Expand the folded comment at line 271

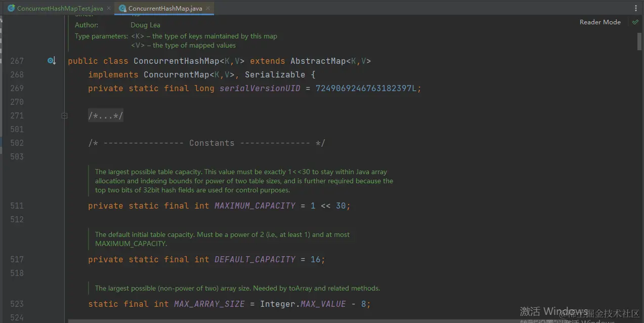(64, 115)
